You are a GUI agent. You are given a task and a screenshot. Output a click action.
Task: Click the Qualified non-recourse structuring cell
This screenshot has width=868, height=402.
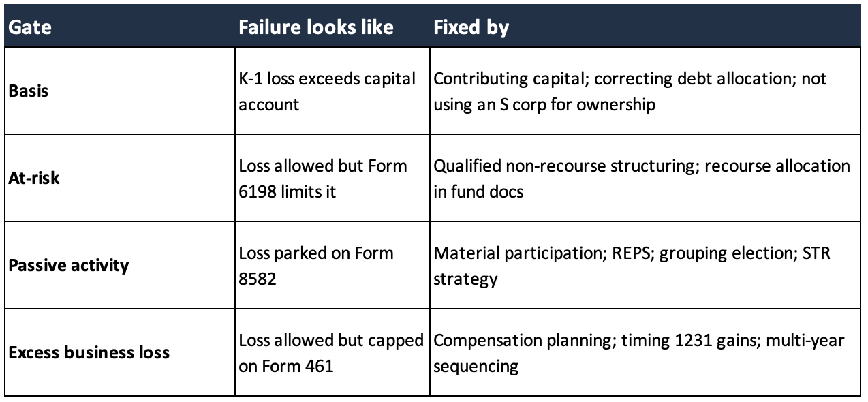click(x=645, y=178)
